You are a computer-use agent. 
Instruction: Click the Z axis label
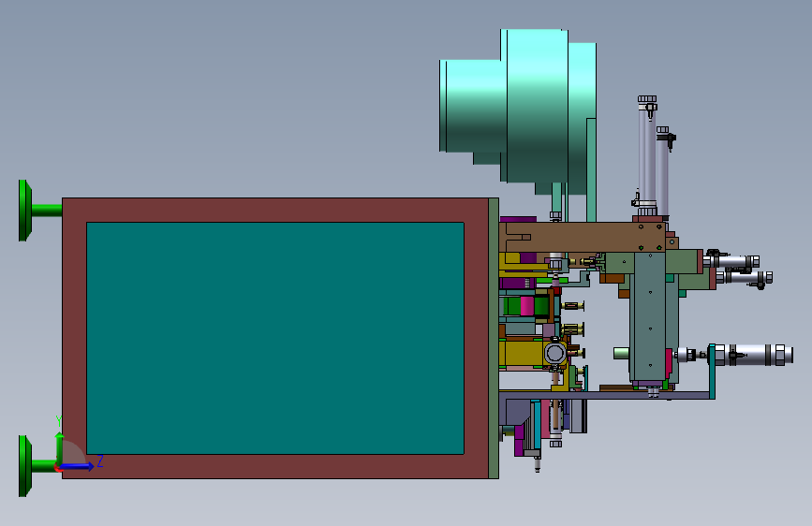(100, 460)
